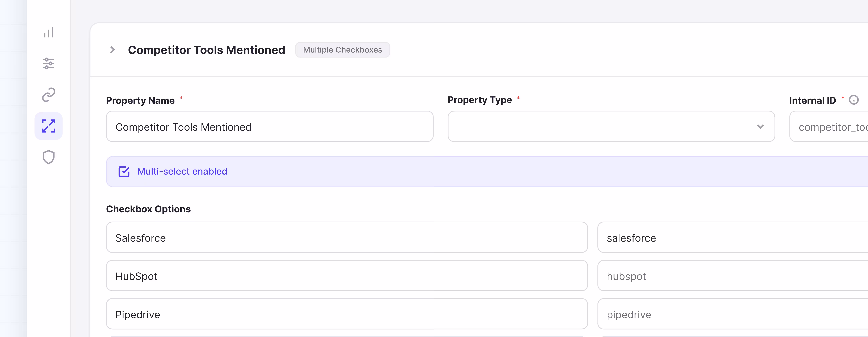Screen dimensions: 868x337
Task: Click the HubSpot option label field
Action: pyautogui.click(x=347, y=276)
